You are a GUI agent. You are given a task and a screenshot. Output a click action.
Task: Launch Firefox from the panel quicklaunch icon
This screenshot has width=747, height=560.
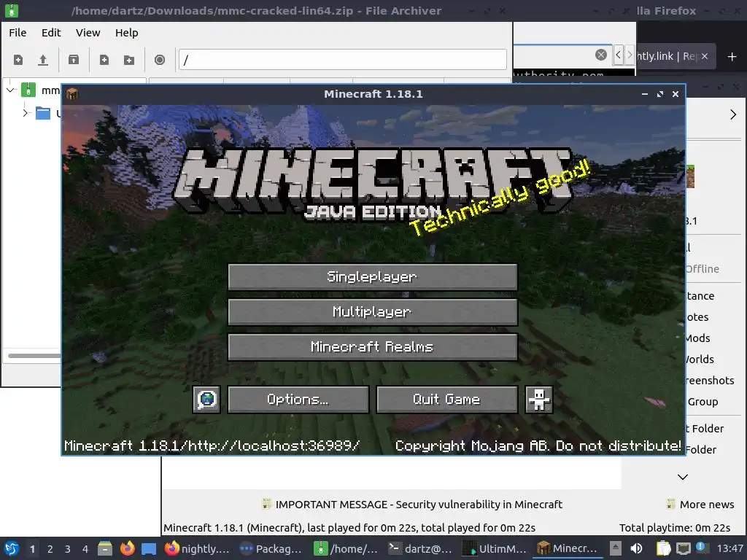point(127,548)
